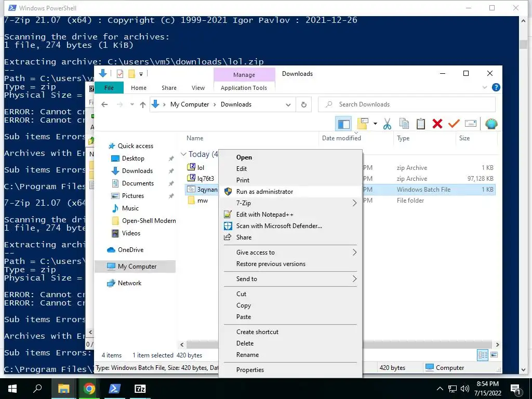Viewport: 532px width, 399px height.
Task: Open the View ribbon tab
Action: pyautogui.click(x=198, y=88)
